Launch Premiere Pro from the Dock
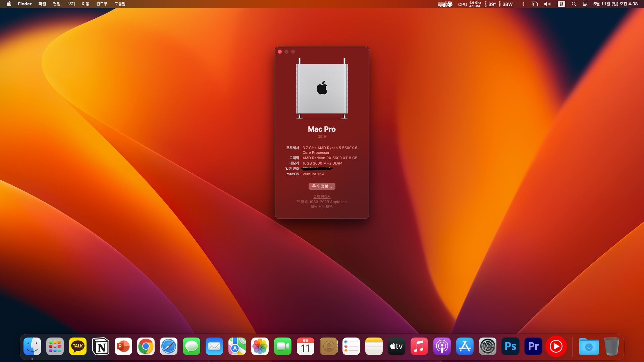Screen dimensions: 644x362 pyautogui.click(x=533, y=346)
